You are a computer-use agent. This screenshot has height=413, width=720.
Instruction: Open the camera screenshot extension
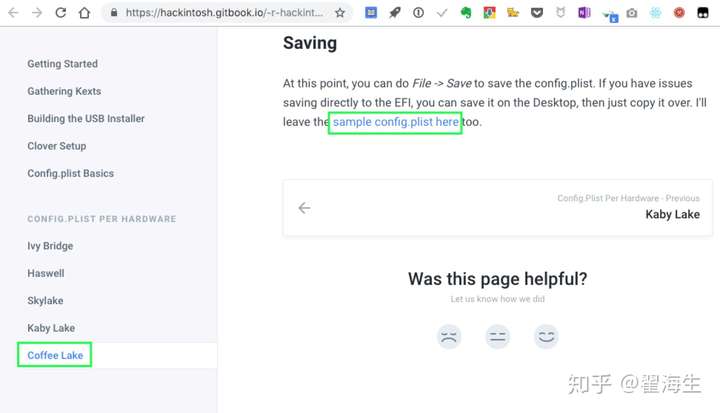pos(632,13)
